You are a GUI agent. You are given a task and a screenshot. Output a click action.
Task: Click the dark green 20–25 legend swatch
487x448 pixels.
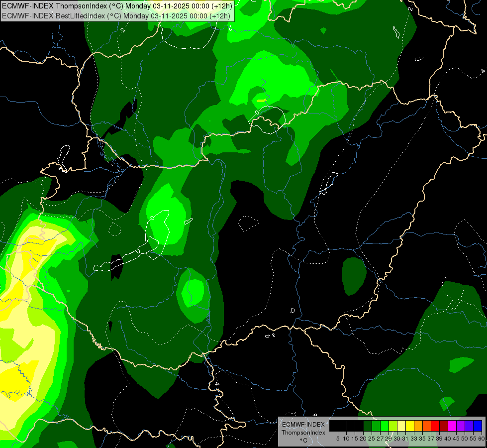[368, 426]
